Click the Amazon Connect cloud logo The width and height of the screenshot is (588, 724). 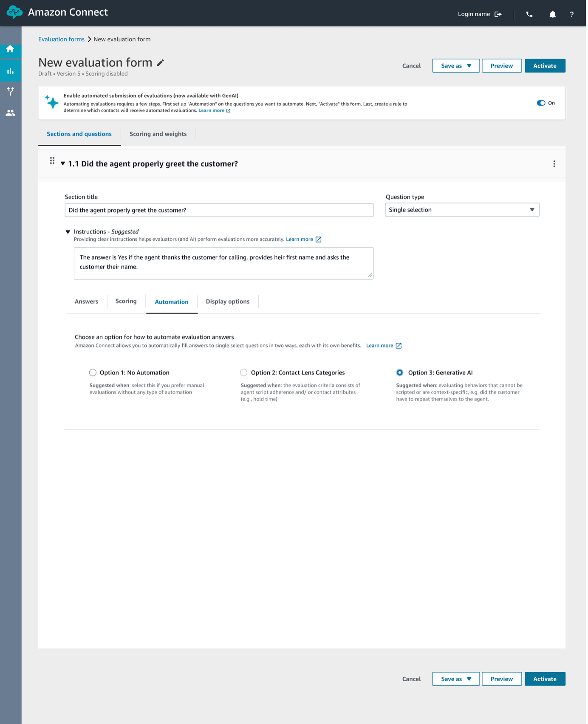(x=14, y=12)
